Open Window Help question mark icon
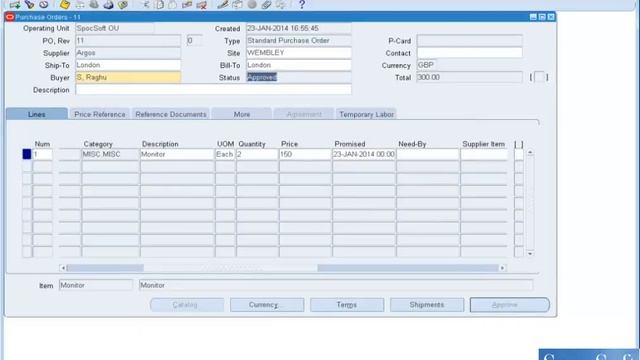The image size is (640, 360). click(302, 4)
